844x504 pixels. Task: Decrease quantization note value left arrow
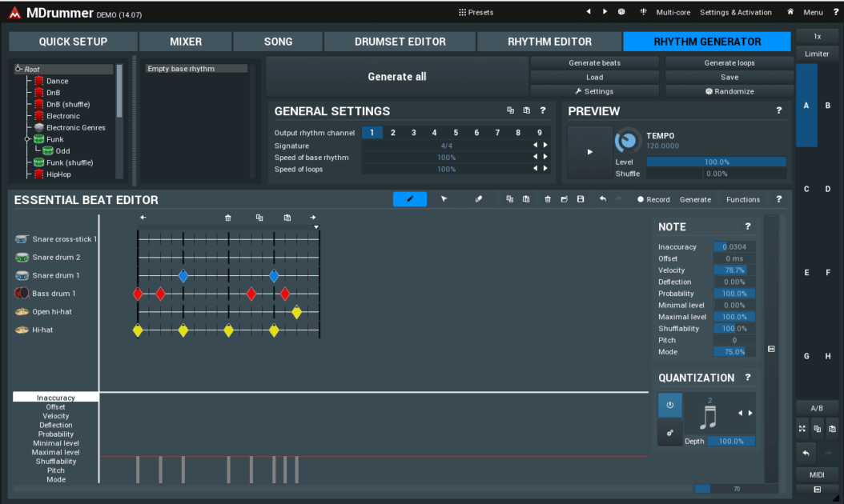coord(740,413)
